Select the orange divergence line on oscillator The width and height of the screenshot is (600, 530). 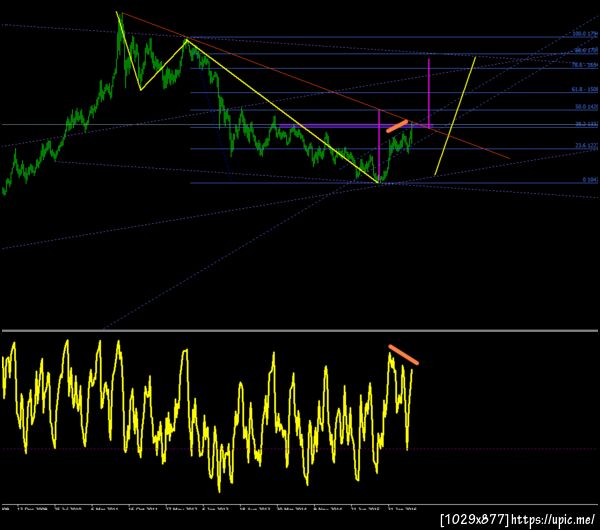pyautogui.click(x=403, y=354)
